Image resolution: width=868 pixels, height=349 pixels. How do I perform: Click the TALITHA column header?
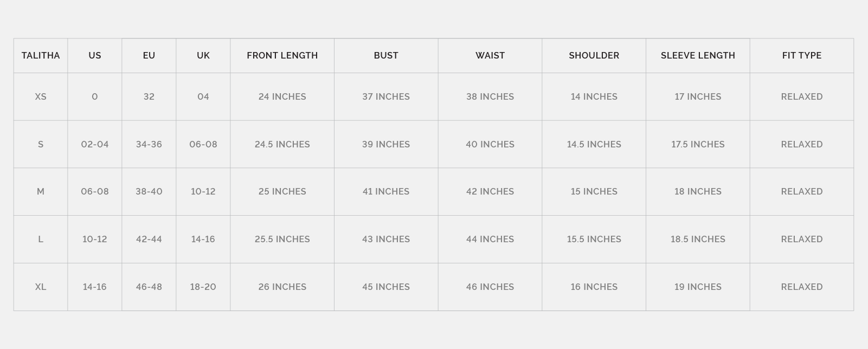point(41,55)
